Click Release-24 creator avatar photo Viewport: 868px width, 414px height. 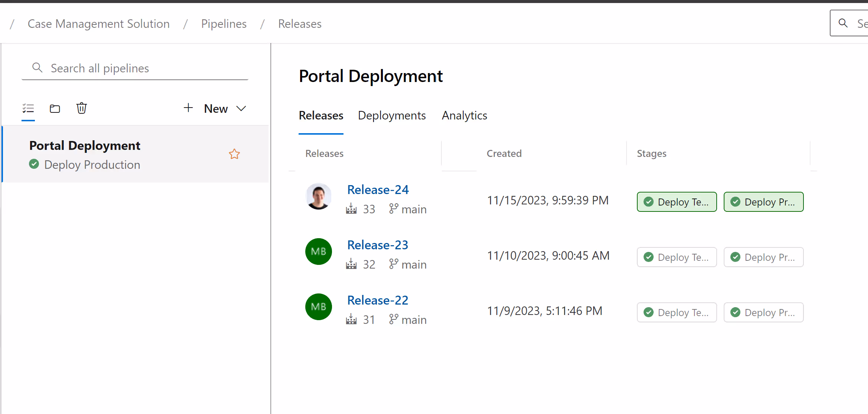point(318,196)
